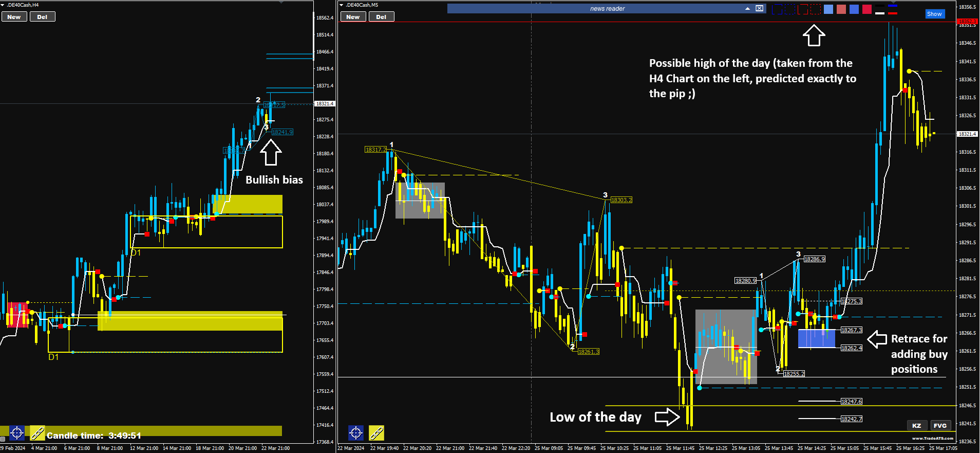Screen dimensions: 980x453
Task: Select the 18242.7 price label
Action: tap(852, 419)
